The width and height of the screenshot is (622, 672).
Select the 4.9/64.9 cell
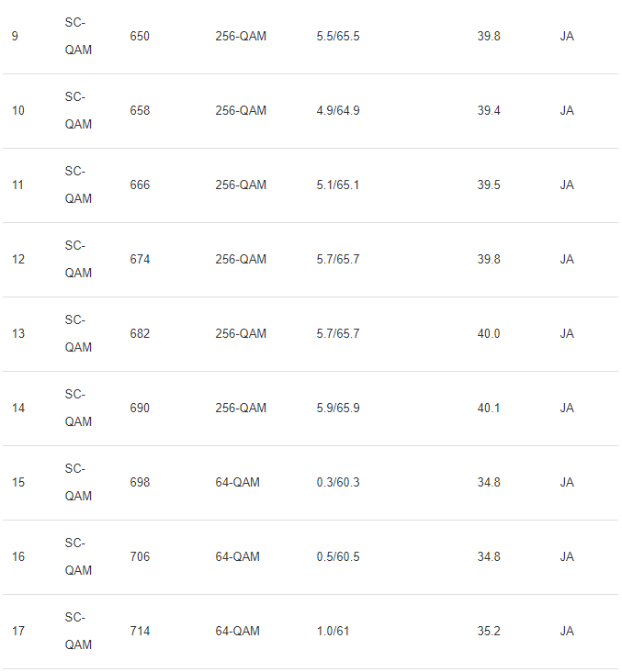click(337, 111)
